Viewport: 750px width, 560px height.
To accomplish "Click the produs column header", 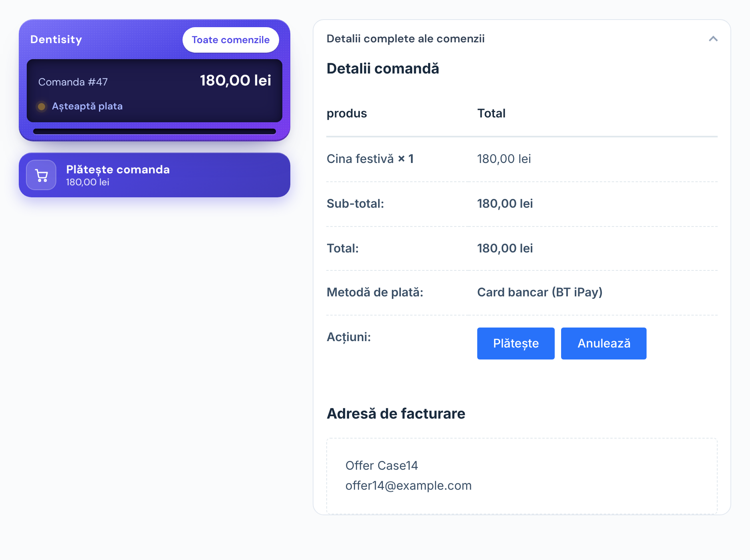I will click(347, 113).
